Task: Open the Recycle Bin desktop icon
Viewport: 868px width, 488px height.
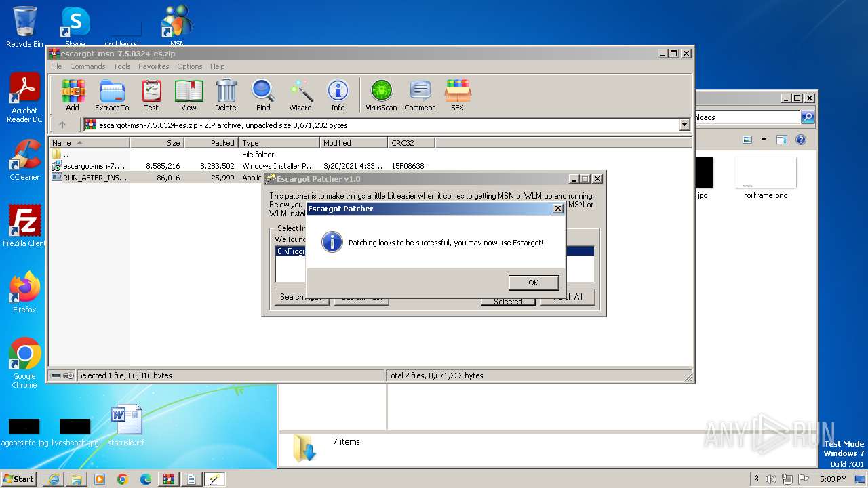Action: [24, 27]
